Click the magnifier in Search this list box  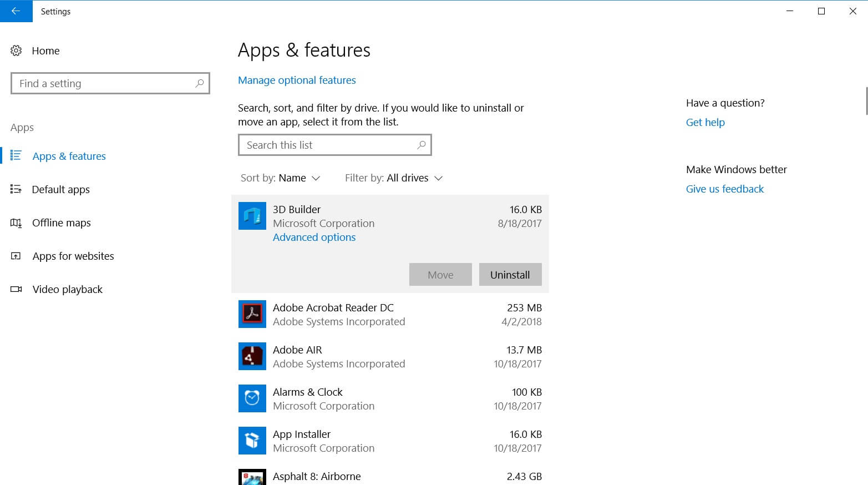pos(422,145)
